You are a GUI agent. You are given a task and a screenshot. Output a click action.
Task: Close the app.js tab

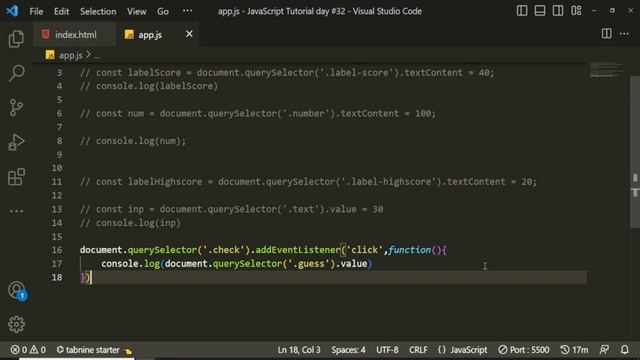click(x=189, y=34)
